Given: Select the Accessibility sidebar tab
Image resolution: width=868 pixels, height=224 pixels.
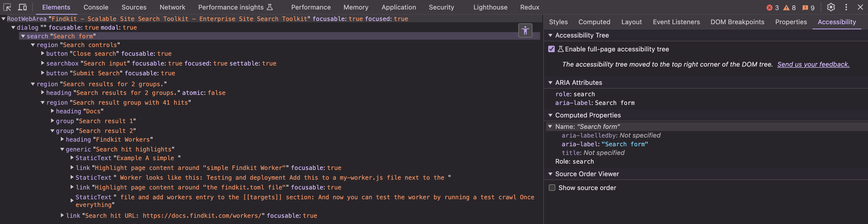Looking at the screenshot, I should point(836,22).
